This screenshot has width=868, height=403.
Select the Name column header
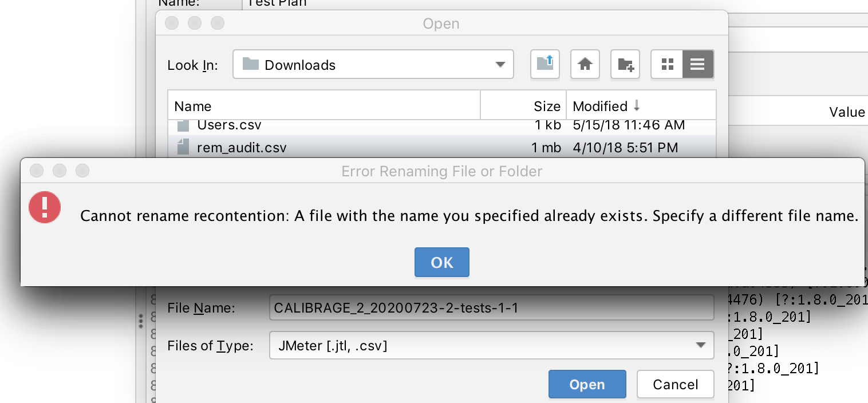[x=192, y=106]
